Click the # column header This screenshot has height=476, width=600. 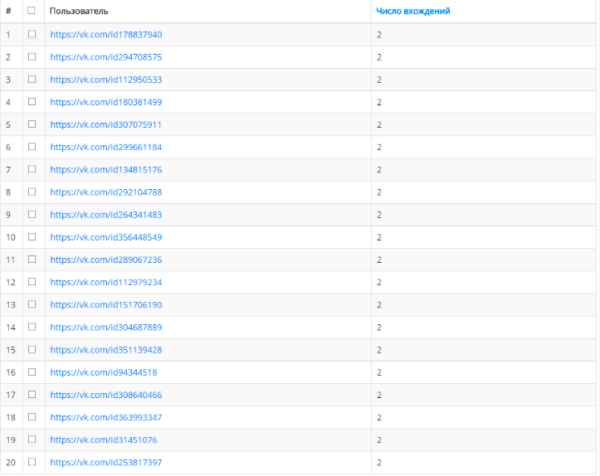pos(8,11)
